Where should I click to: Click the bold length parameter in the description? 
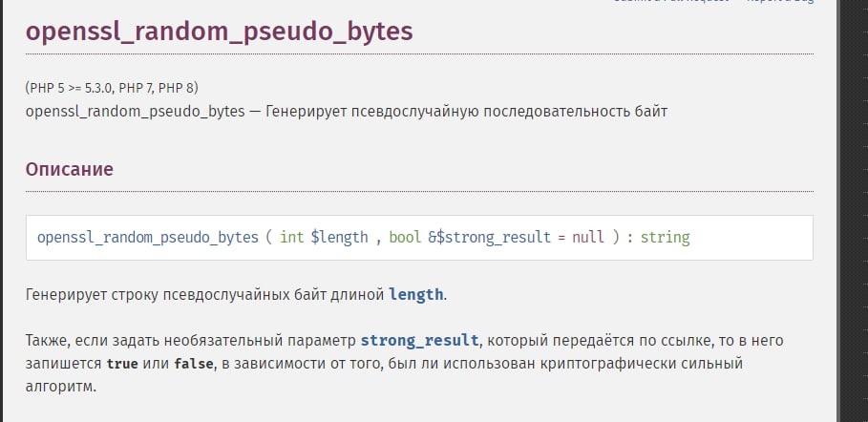pos(415,294)
